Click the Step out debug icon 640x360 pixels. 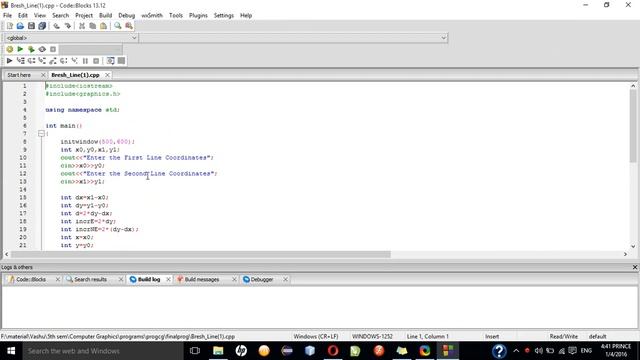(53, 61)
